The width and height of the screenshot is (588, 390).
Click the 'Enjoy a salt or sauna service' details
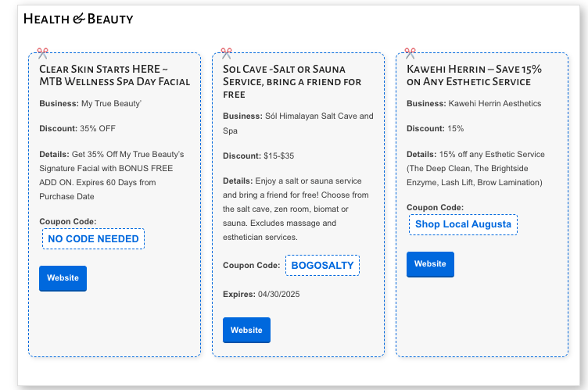click(x=296, y=209)
